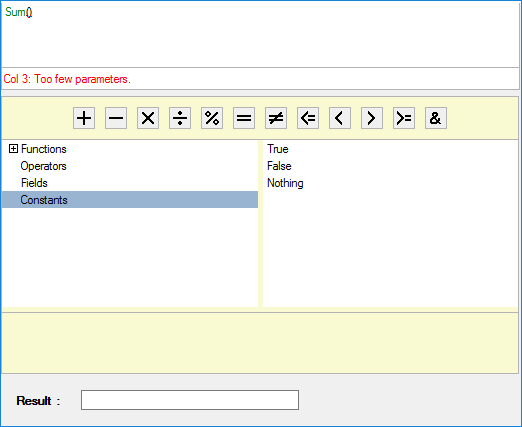
Task: Insert the less-than operator
Action: click(x=340, y=118)
